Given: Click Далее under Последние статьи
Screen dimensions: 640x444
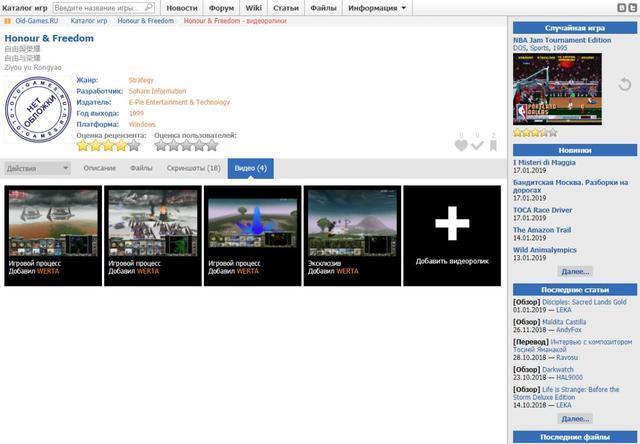Looking at the screenshot, I should pyautogui.click(x=575, y=419).
